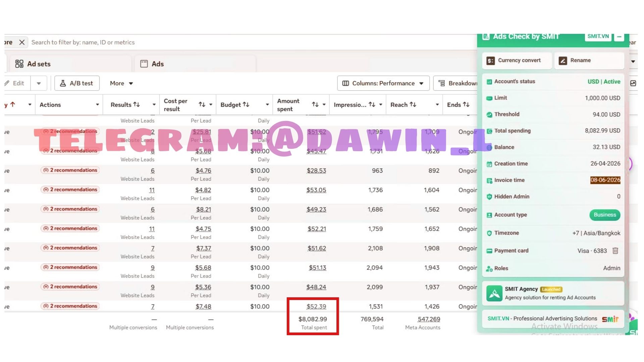Open the SMIT.VN badge link
This screenshot has height=362, width=644.
598,37
